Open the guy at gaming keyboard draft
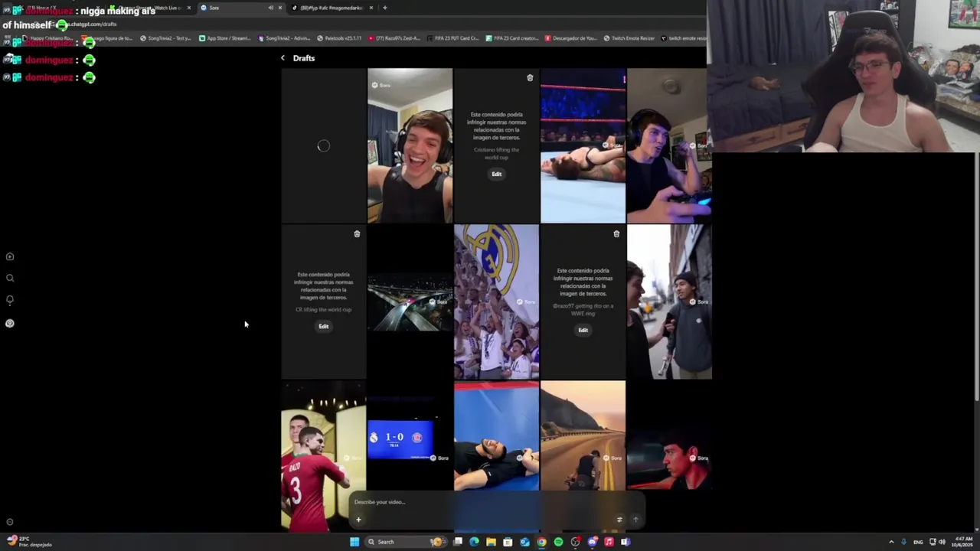Viewport: 980px width, 551px height. [669, 145]
